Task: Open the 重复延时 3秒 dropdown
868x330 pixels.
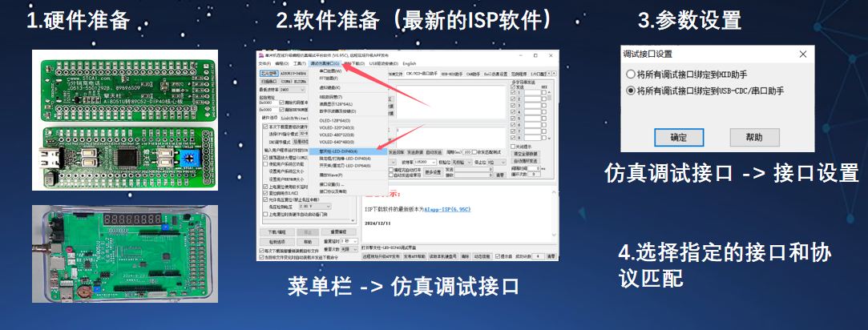Action: (349, 241)
